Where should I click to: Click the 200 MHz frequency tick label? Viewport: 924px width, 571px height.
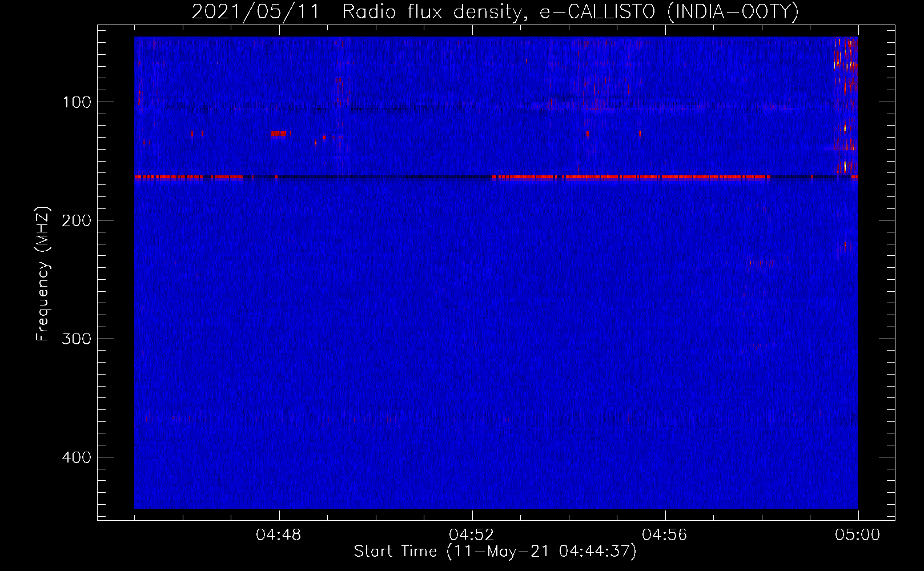tap(77, 220)
